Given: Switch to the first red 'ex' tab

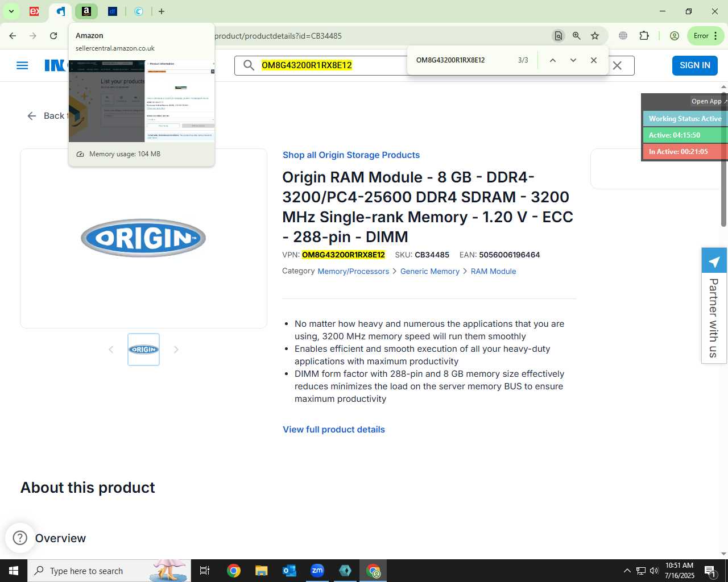Looking at the screenshot, I should point(34,11).
